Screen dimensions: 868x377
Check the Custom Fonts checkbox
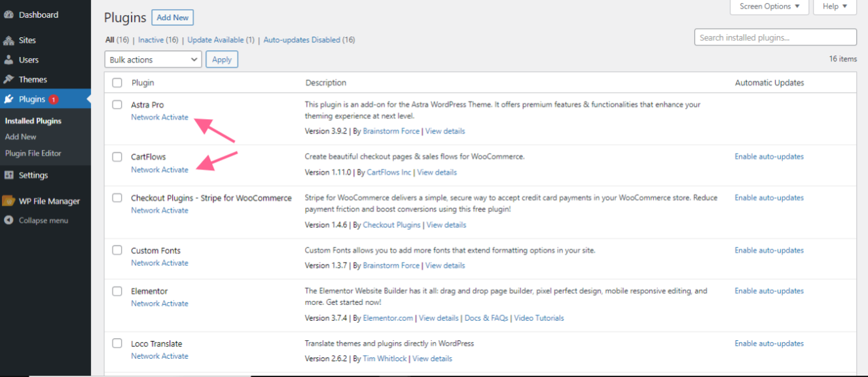pos(117,251)
